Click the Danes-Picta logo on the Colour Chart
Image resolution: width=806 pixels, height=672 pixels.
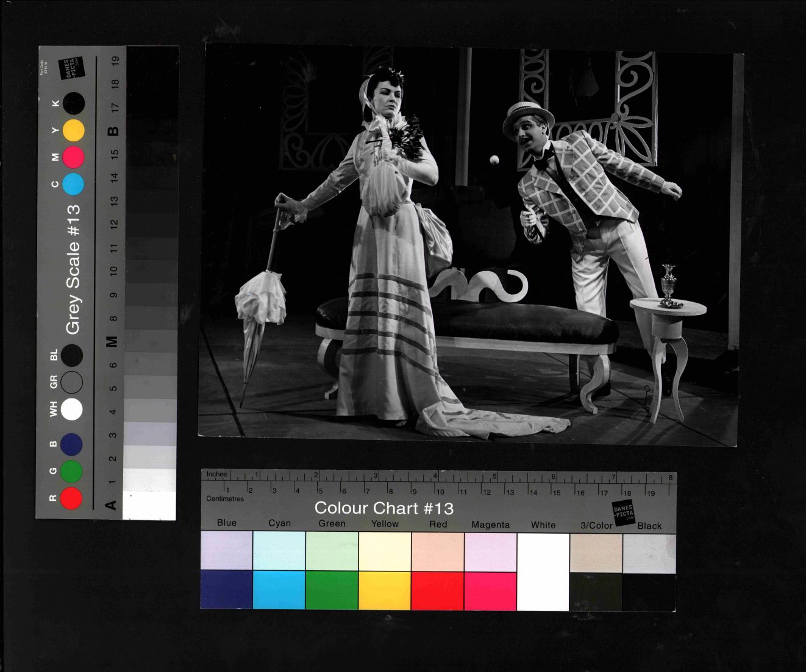click(x=623, y=514)
